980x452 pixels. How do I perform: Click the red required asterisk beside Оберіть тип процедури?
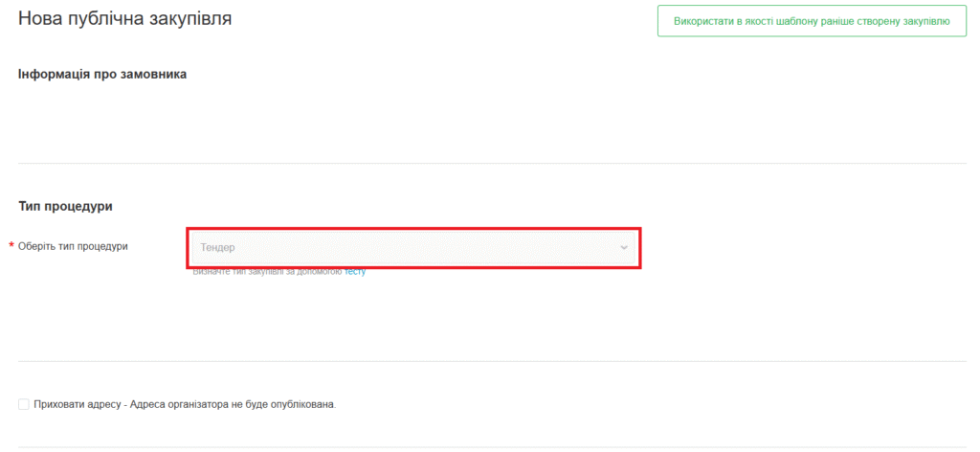click(x=11, y=247)
